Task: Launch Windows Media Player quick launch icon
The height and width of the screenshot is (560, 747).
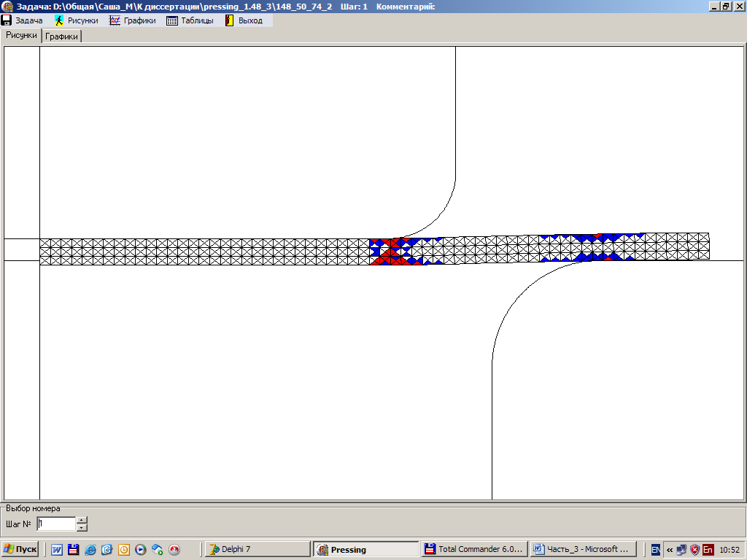Action: [141, 550]
